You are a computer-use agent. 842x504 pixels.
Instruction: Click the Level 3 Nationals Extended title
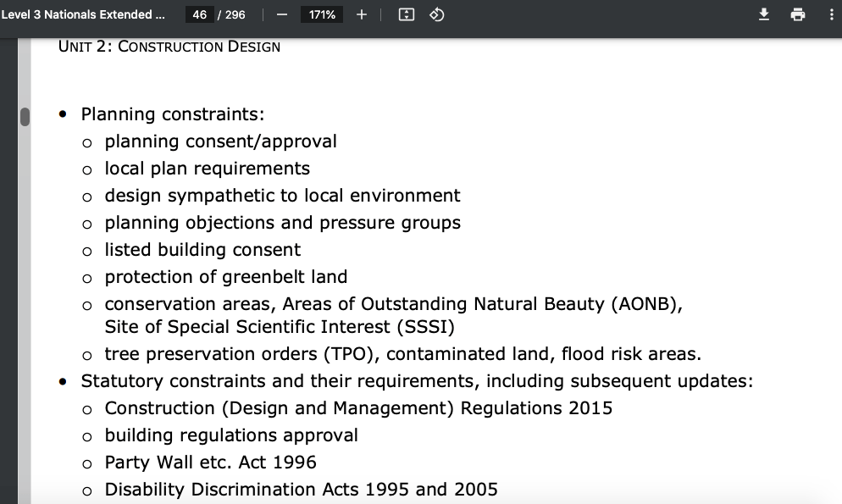coord(83,15)
